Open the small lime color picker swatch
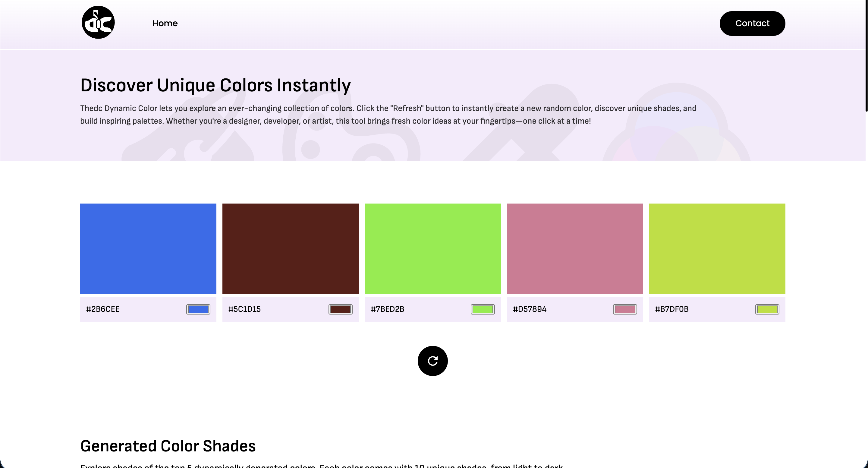Image resolution: width=868 pixels, height=468 pixels. pos(767,309)
